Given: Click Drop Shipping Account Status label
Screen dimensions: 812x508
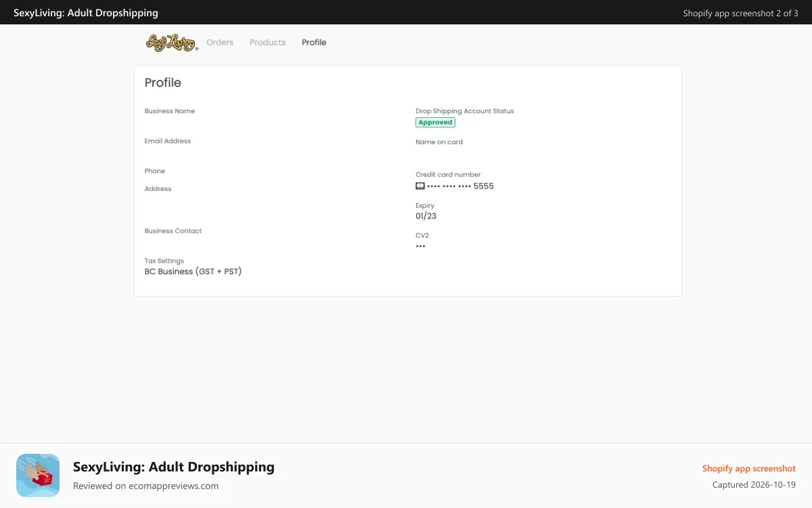Looking at the screenshot, I should point(465,111).
